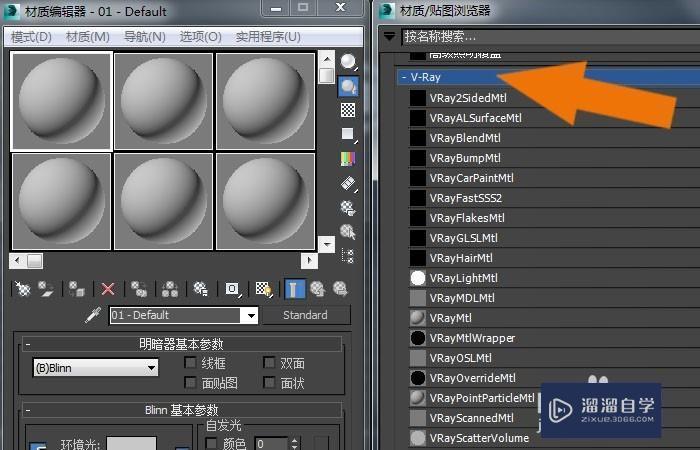Click sample slots scroll up arrow
This screenshot has width=700, height=450.
327,59
